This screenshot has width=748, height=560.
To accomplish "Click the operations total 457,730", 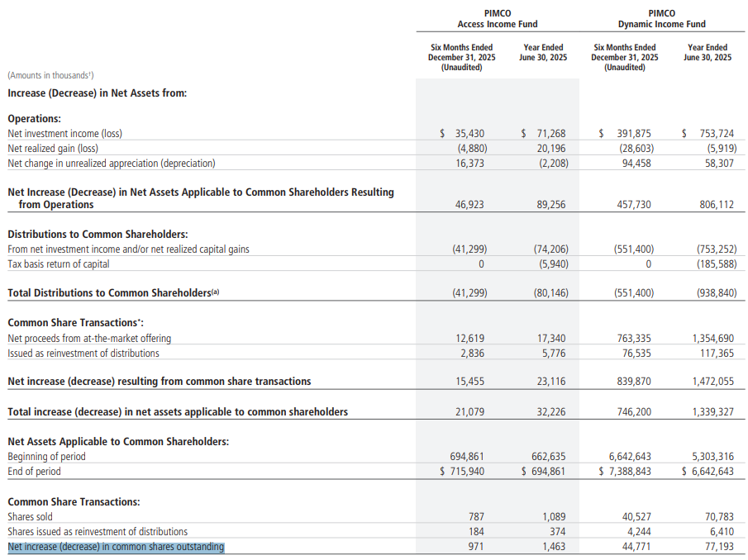I will [633, 205].
